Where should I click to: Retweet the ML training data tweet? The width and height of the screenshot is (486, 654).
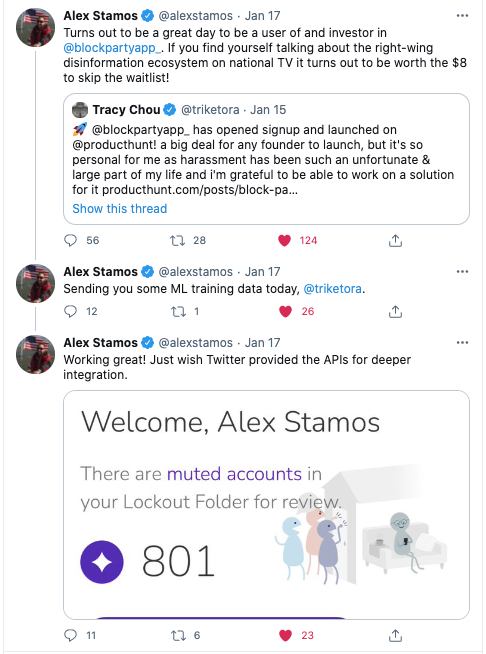tap(179, 311)
